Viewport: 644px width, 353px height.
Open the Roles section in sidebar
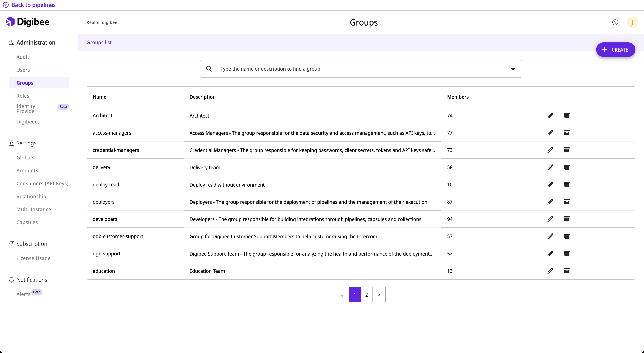coord(23,95)
